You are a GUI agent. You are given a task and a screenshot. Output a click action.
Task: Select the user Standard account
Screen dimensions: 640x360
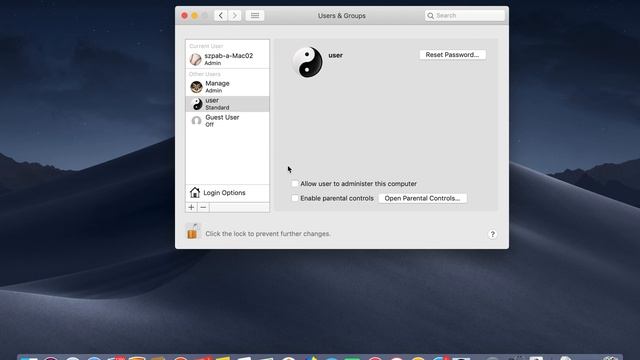(x=227, y=104)
